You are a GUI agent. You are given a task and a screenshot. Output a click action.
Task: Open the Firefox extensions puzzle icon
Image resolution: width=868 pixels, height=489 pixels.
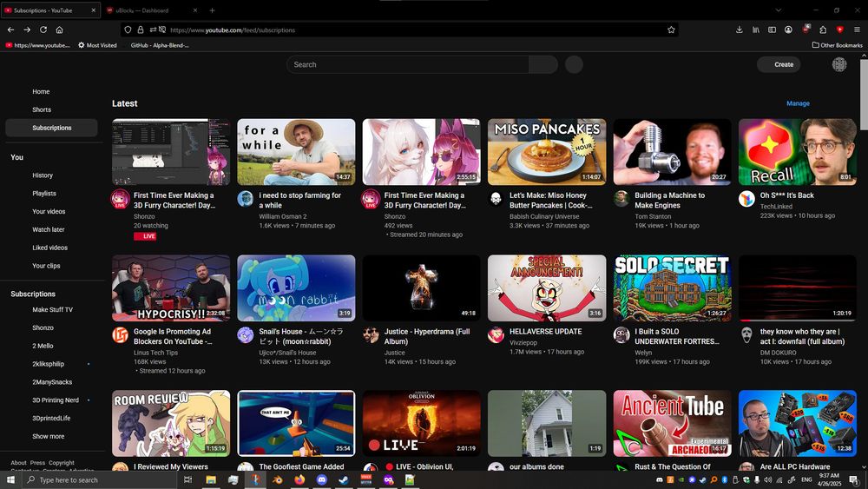point(823,30)
